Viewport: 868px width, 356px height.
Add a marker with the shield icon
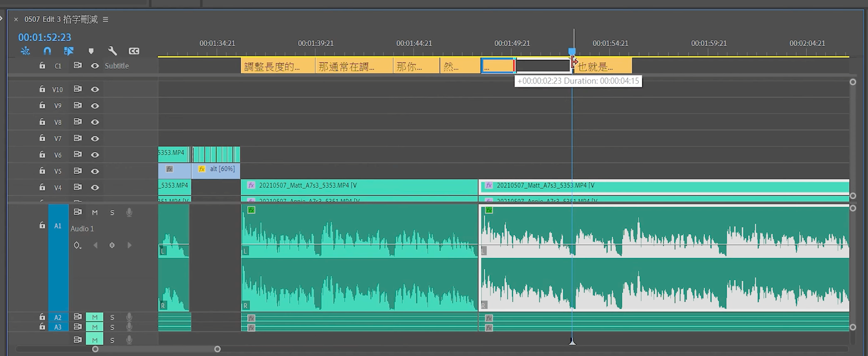pos(91,51)
